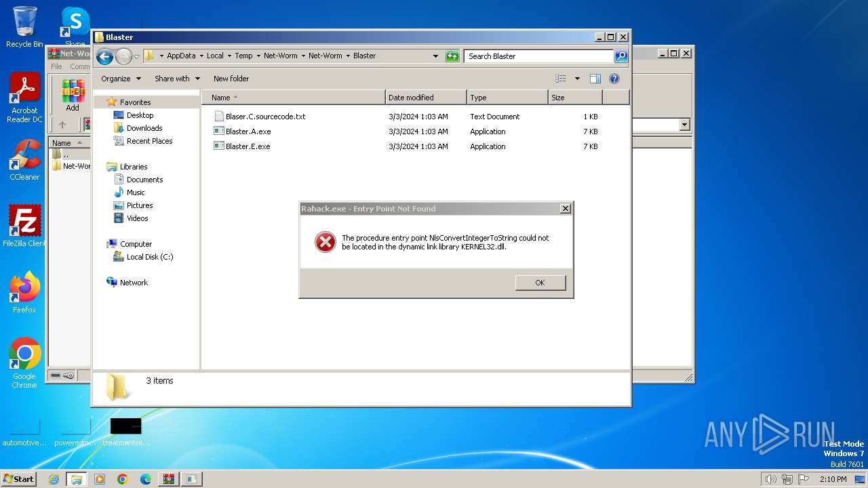Toggle the preview pane icon

pyautogui.click(x=595, y=79)
